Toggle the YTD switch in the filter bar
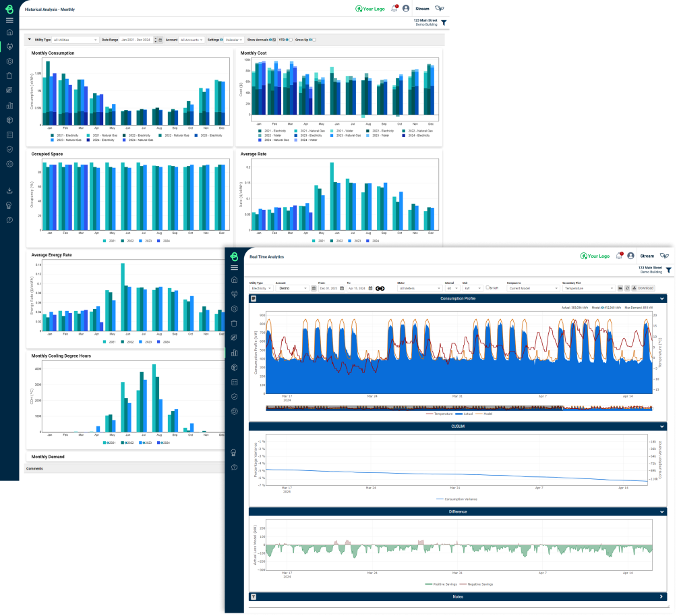Image resolution: width=677 pixels, height=616 pixels. 289,39
